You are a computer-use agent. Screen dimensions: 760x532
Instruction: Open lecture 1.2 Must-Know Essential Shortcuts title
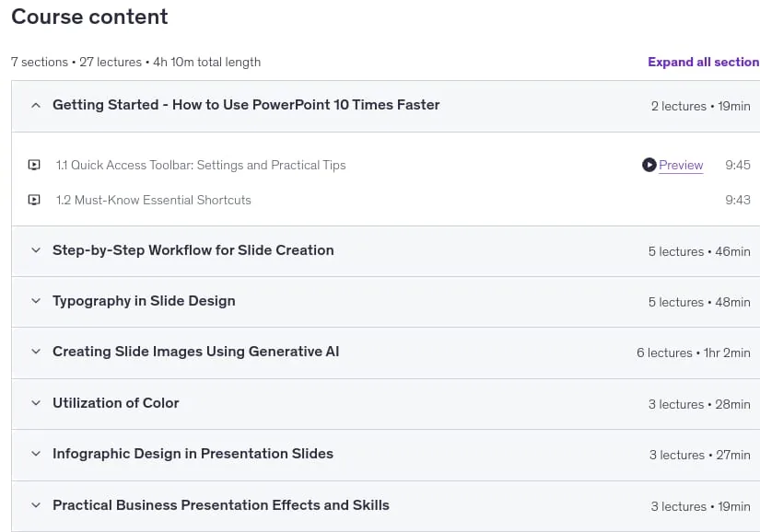pyautogui.click(x=153, y=200)
